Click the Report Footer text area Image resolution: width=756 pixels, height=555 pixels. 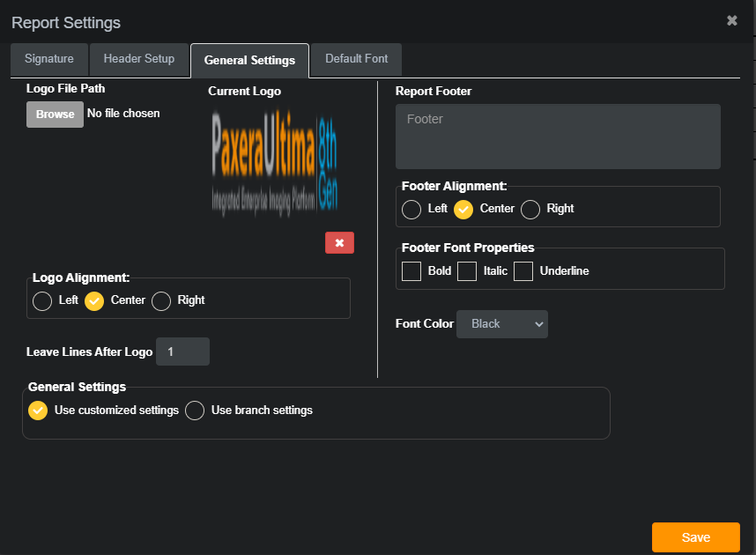click(x=558, y=137)
